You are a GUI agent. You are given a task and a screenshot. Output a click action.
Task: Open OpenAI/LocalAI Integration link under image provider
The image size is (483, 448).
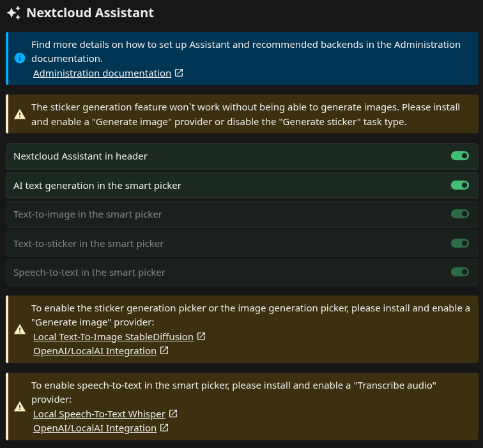pos(95,351)
